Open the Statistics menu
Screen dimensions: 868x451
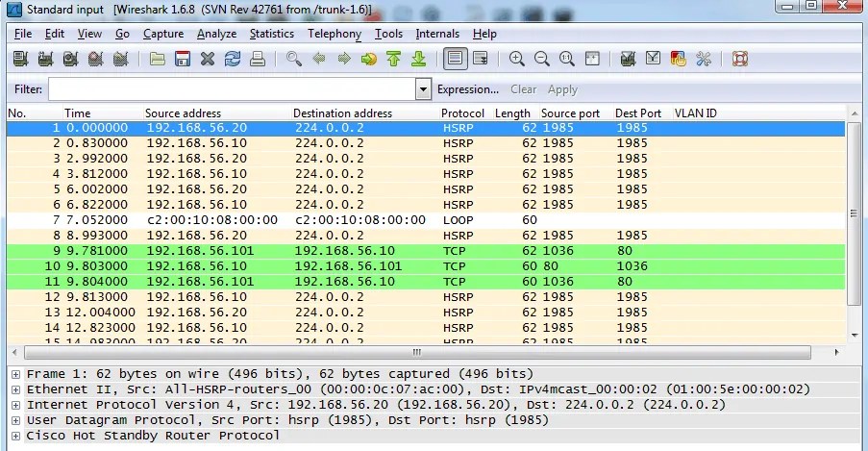pyautogui.click(x=272, y=34)
